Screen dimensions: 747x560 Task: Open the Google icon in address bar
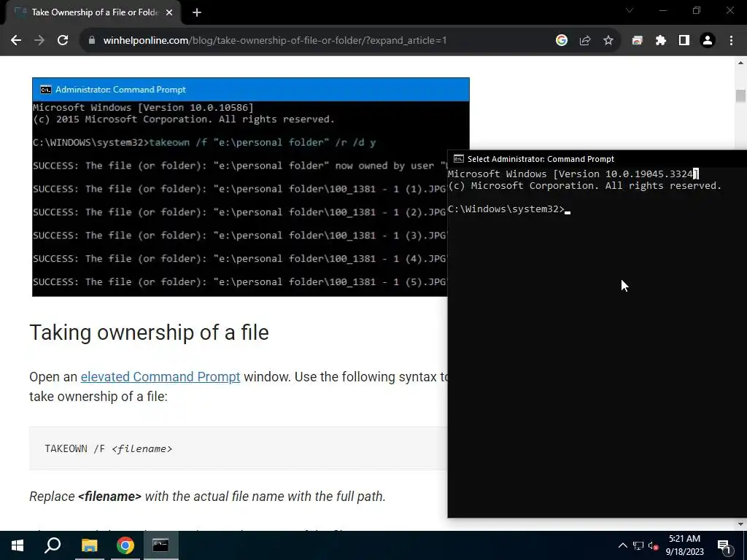562,41
